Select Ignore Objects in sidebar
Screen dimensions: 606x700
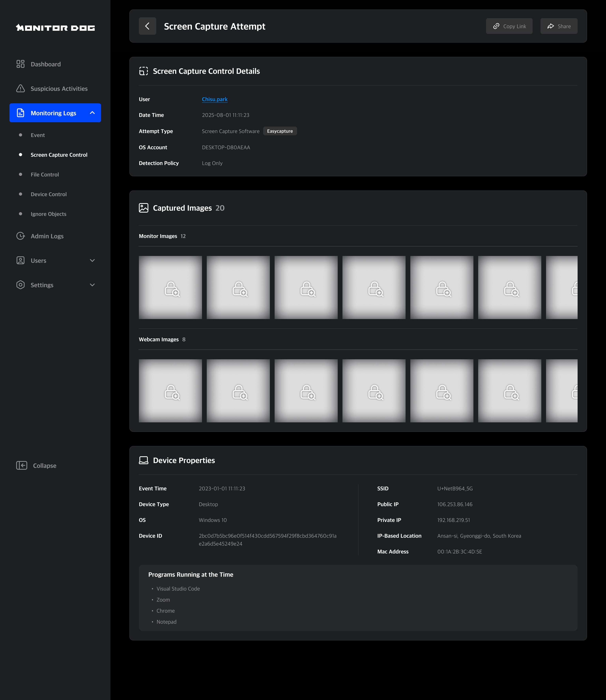coord(48,214)
